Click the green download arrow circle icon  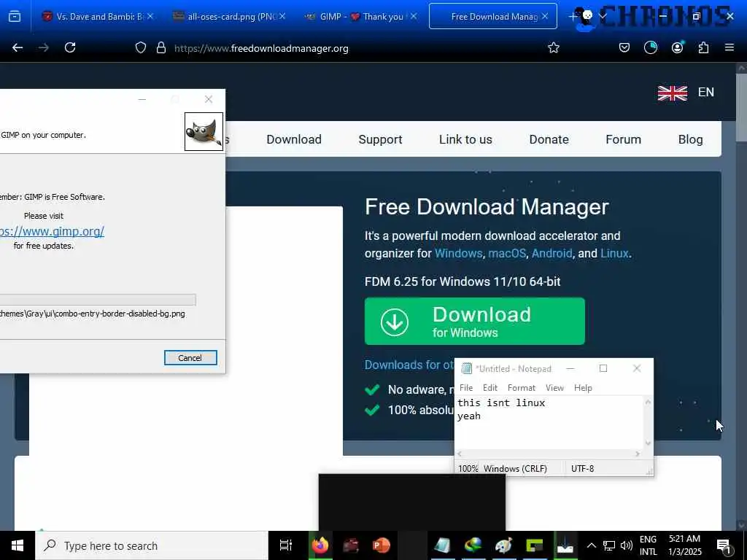(x=395, y=322)
